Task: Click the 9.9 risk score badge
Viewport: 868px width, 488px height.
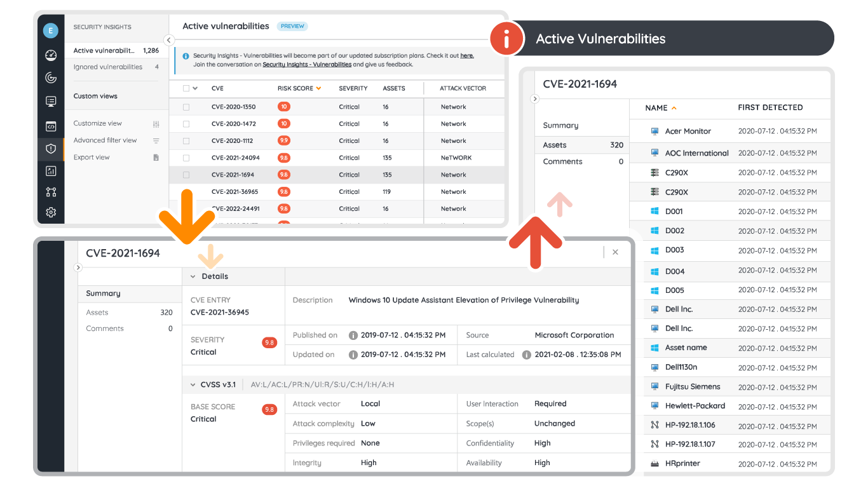Action: (x=284, y=141)
